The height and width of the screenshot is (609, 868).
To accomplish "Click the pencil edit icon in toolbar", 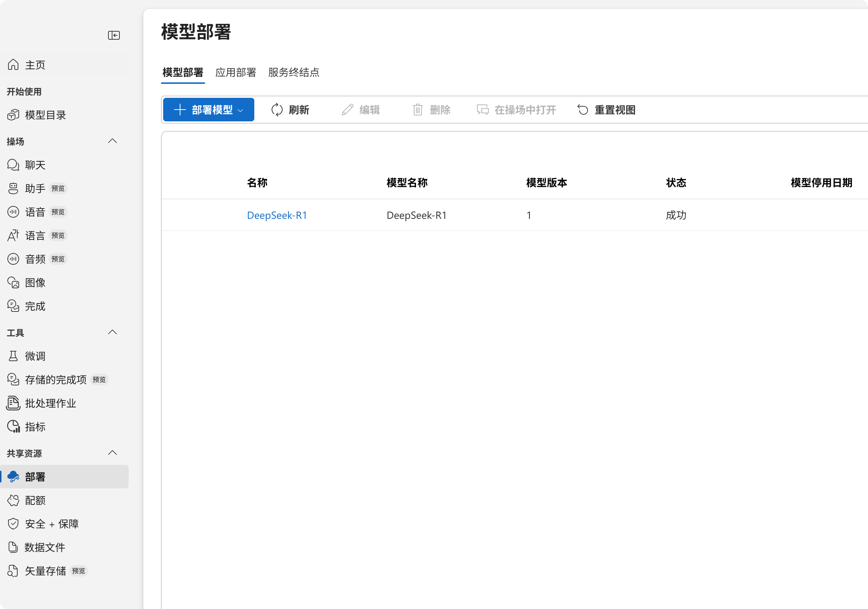I will tap(347, 110).
